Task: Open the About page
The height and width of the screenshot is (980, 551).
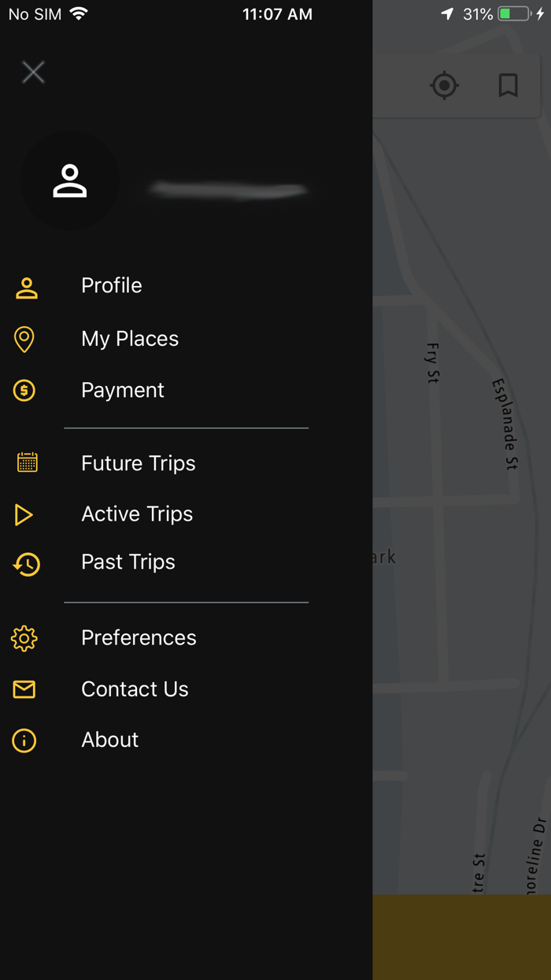Action: click(109, 741)
